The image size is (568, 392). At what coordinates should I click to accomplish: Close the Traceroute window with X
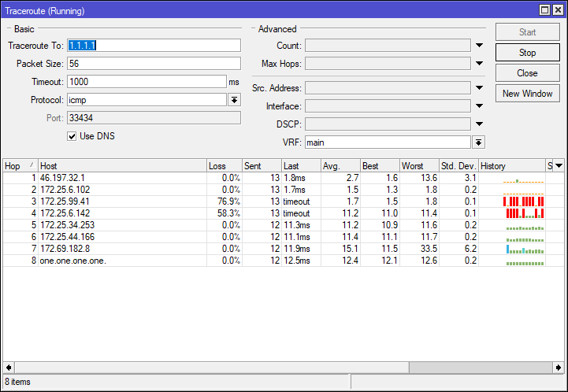tap(559, 9)
